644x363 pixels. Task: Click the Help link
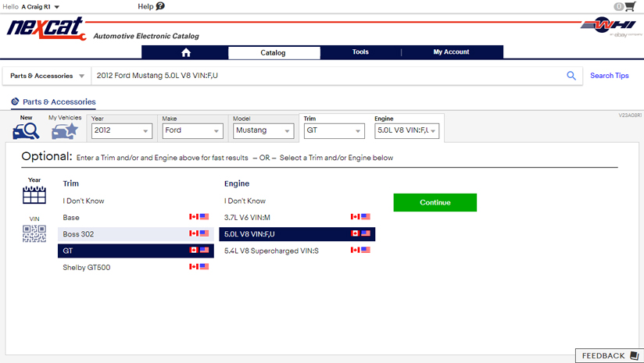tap(145, 6)
